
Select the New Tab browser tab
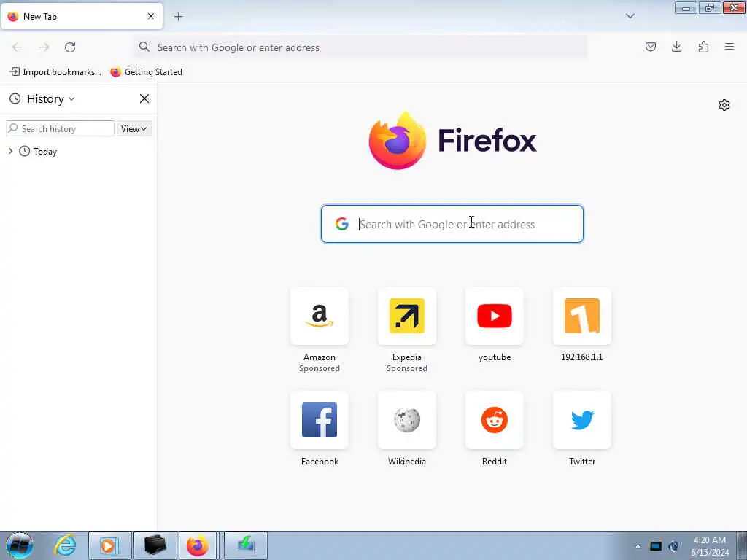pos(82,16)
